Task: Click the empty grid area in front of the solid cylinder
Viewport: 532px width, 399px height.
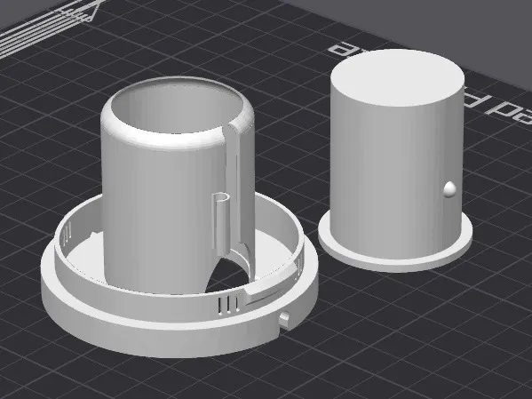Action: (407, 323)
